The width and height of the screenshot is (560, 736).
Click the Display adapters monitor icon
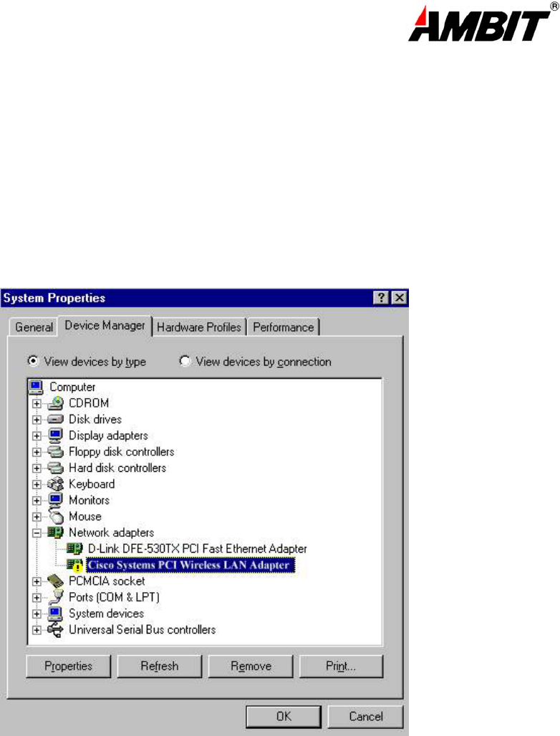tap(55, 435)
